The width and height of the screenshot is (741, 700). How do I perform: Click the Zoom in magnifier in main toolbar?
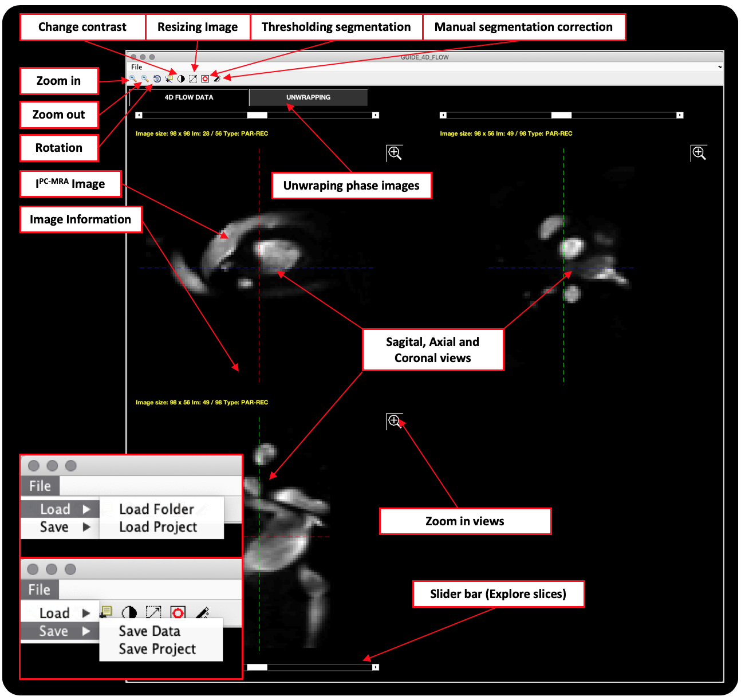(132, 78)
